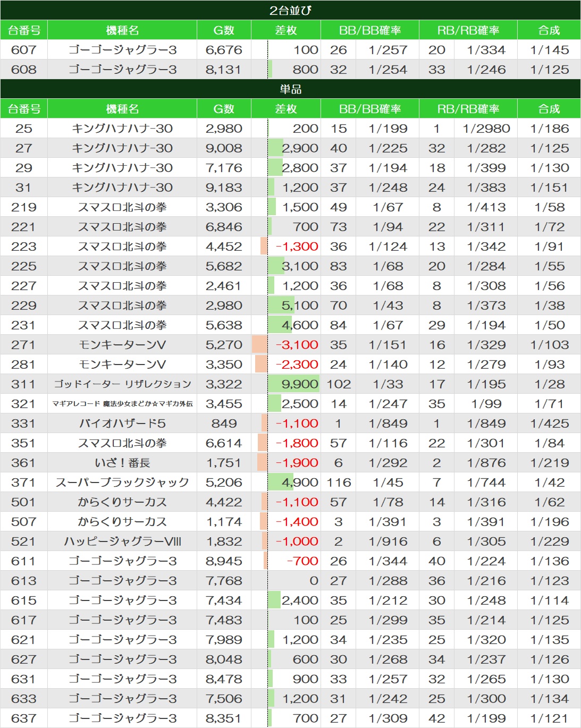The height and width of the screenshot is (728, 581).
Task: Click machine number 507 cell
Action: coord(24,522)
